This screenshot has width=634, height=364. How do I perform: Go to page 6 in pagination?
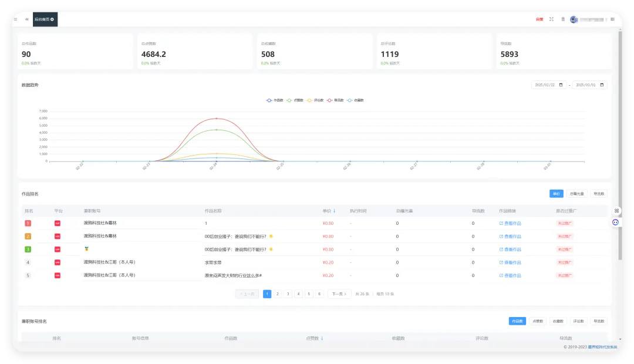[319, 294]
